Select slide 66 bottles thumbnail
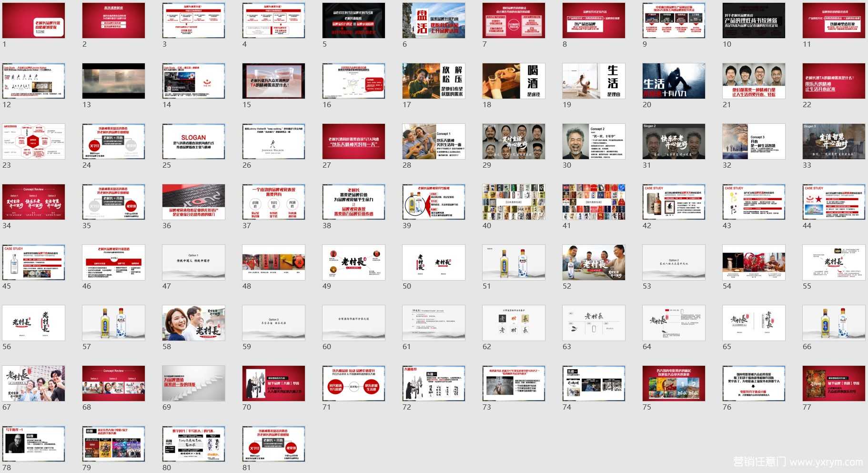This screenshot has height=473, width=868. coord(834,323)
